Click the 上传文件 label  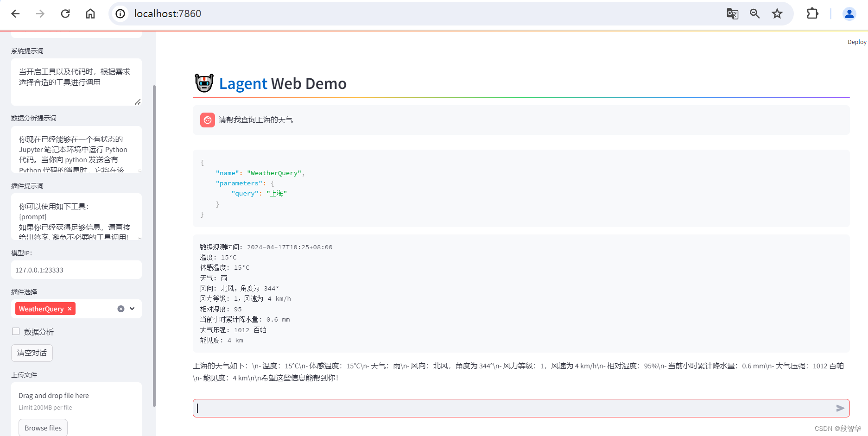pyautogui.click(x=24, y=375)
